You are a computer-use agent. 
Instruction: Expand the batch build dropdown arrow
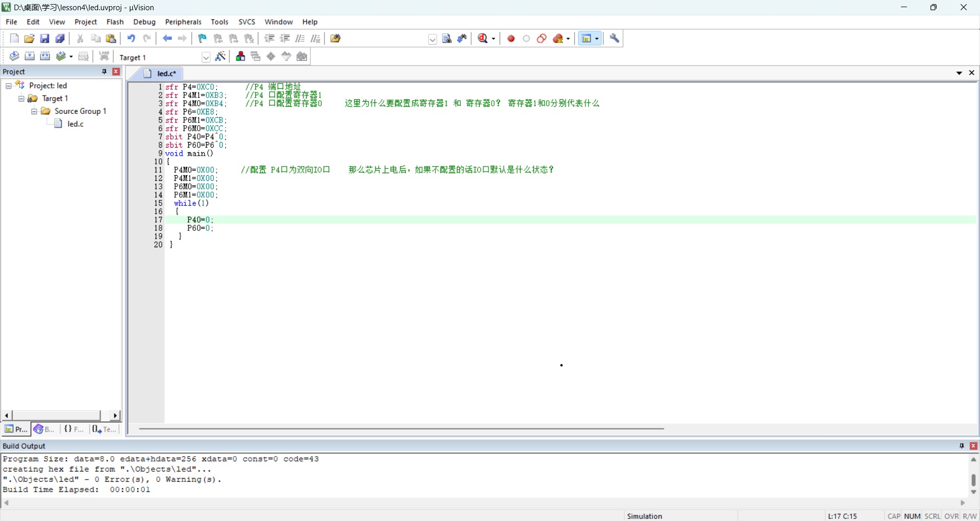coord(71,57)
